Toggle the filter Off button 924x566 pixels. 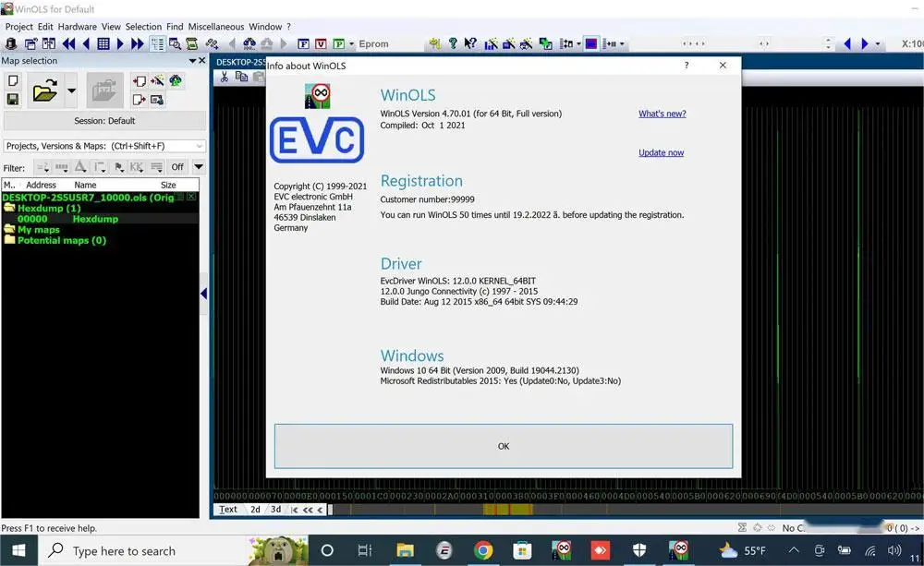(177, 167)
